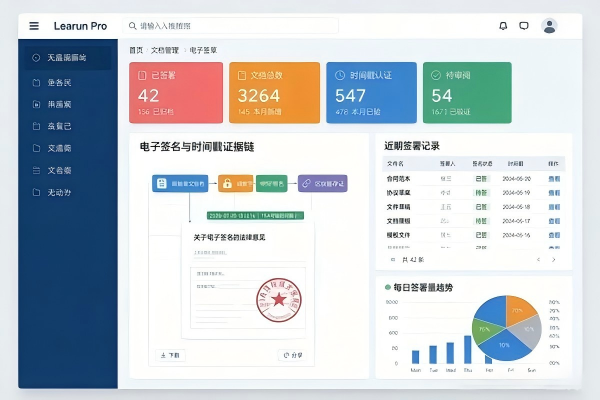Click the 分享 share button

coord(293,355)
